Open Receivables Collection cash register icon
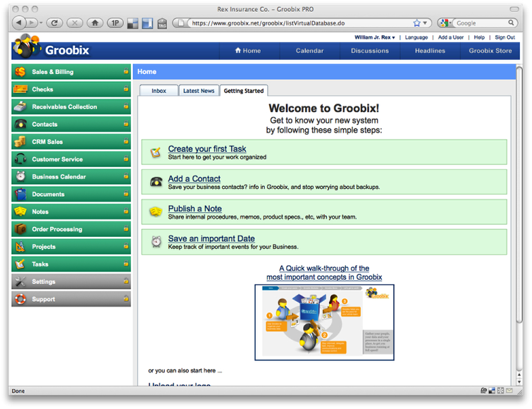532x409 pixels. coord(20,106)
